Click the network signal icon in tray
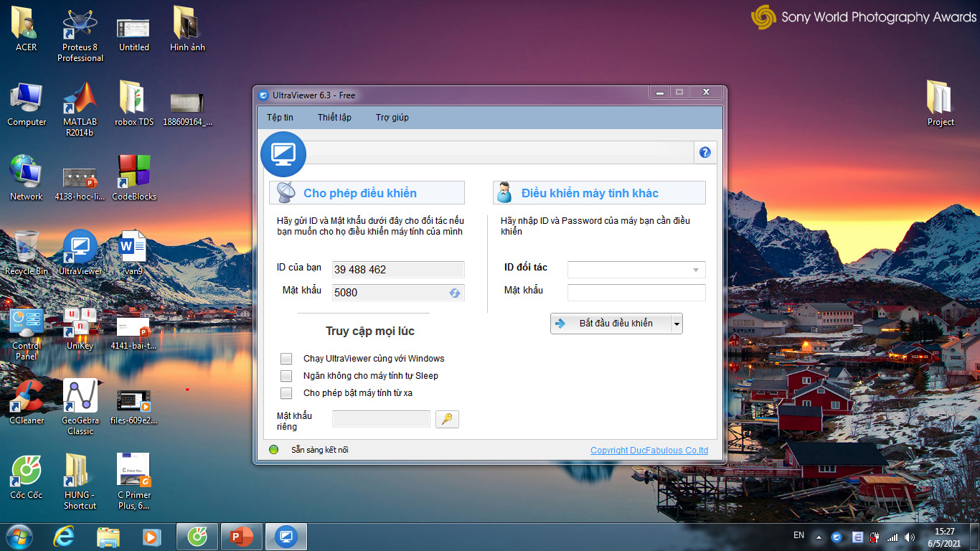Screen dimensions: 980x551 [x=892, y=537]
